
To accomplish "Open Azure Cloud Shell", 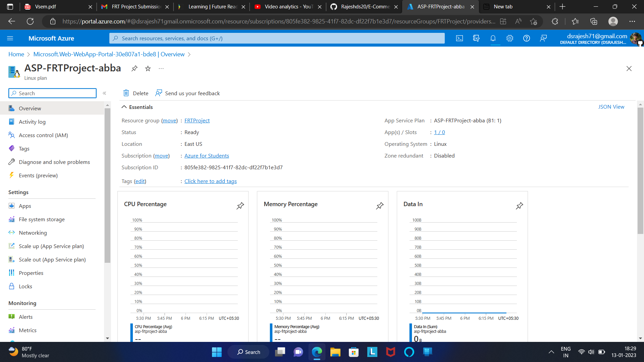I will click(459, 38).
